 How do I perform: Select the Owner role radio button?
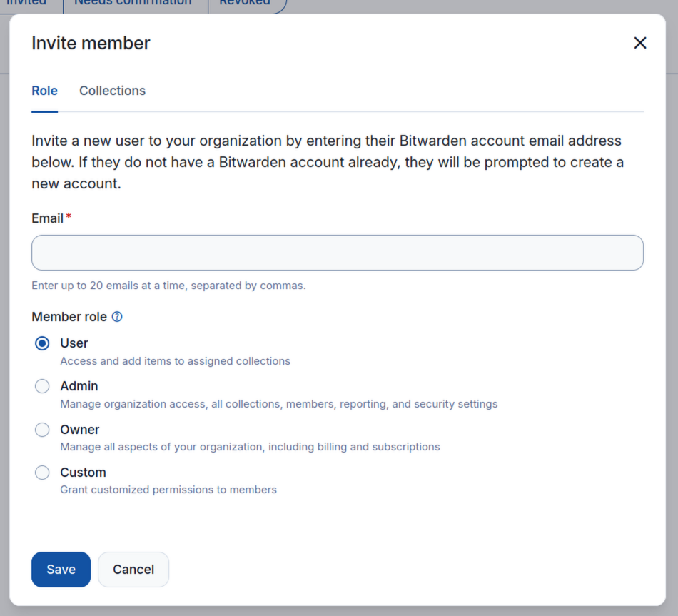point(42,430)
